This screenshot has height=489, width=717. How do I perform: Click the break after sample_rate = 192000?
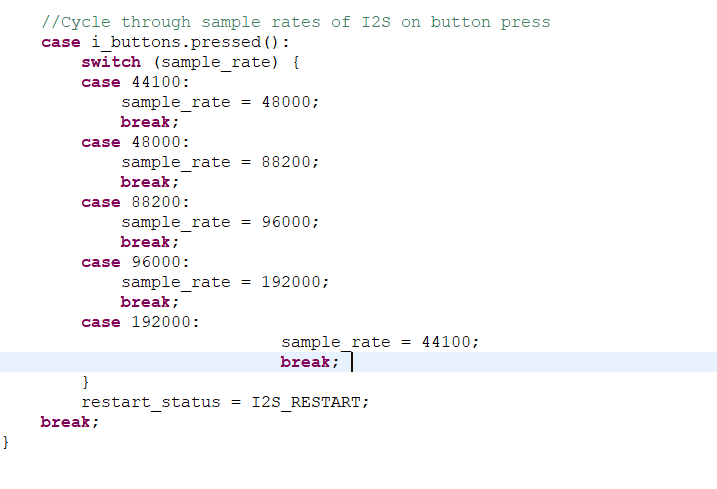tap(150, 302)
